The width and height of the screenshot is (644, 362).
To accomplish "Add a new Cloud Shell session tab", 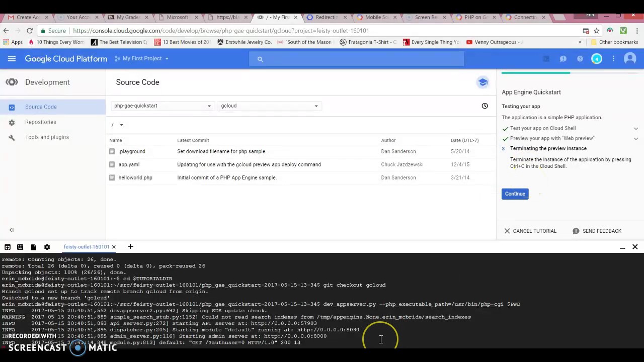I will point(130,246).
